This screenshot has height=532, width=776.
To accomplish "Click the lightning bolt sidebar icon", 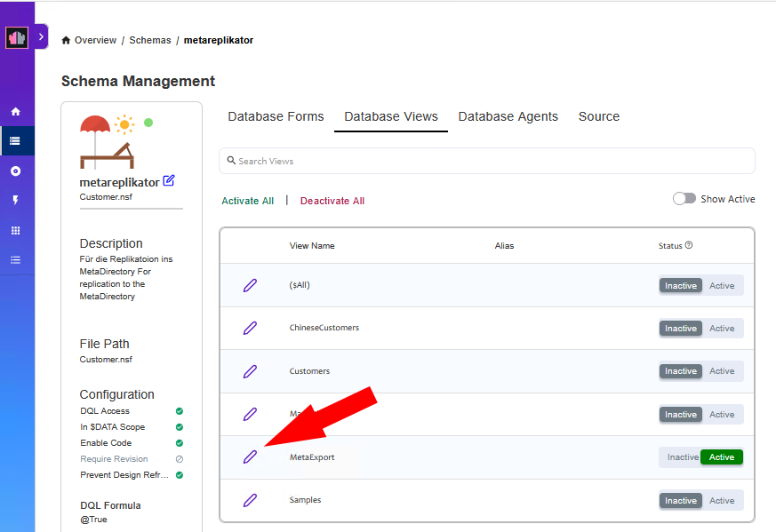I will pos(15,200).
